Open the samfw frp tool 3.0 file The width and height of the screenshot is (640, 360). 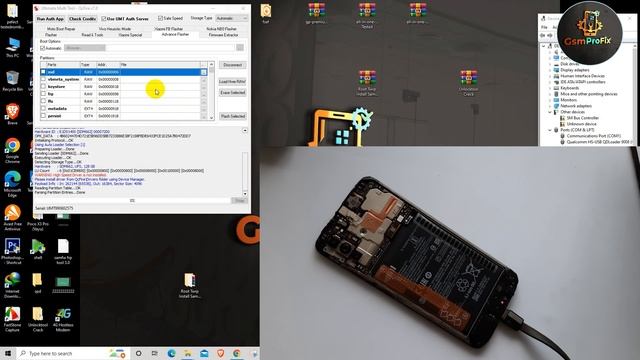pyautogui.click(x=63, y=251)
